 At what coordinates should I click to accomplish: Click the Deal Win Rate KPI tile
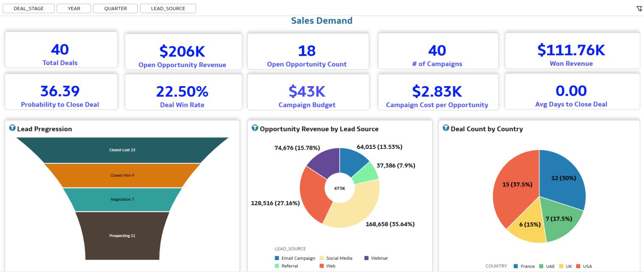(x=182, y=92)
